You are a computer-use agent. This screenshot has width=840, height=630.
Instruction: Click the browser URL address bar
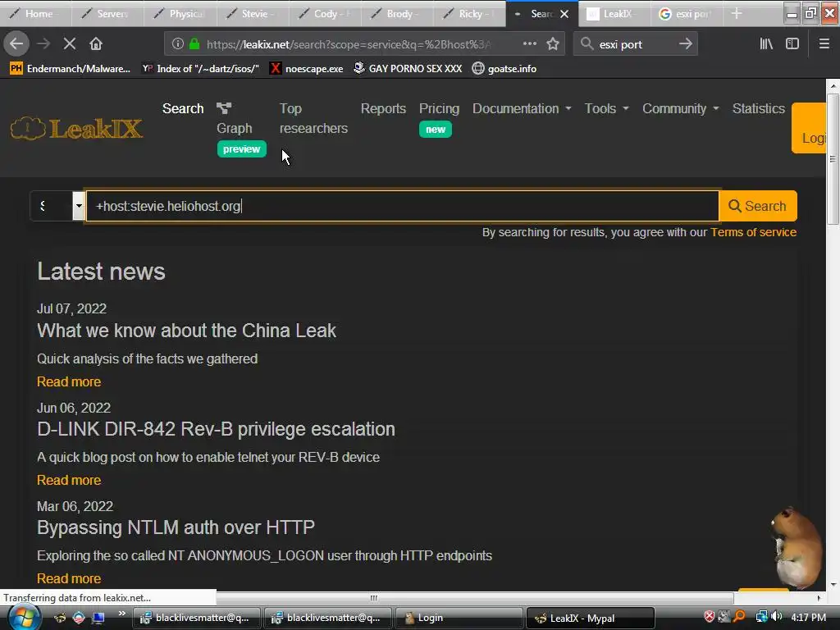pyautogui.click(x=348, y=44)
